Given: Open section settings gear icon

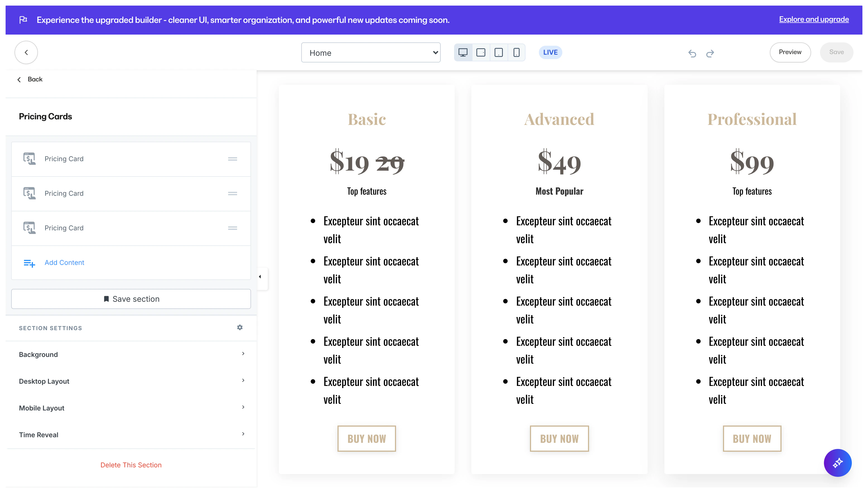Looking at the screenshot, I should pos(240,327).
